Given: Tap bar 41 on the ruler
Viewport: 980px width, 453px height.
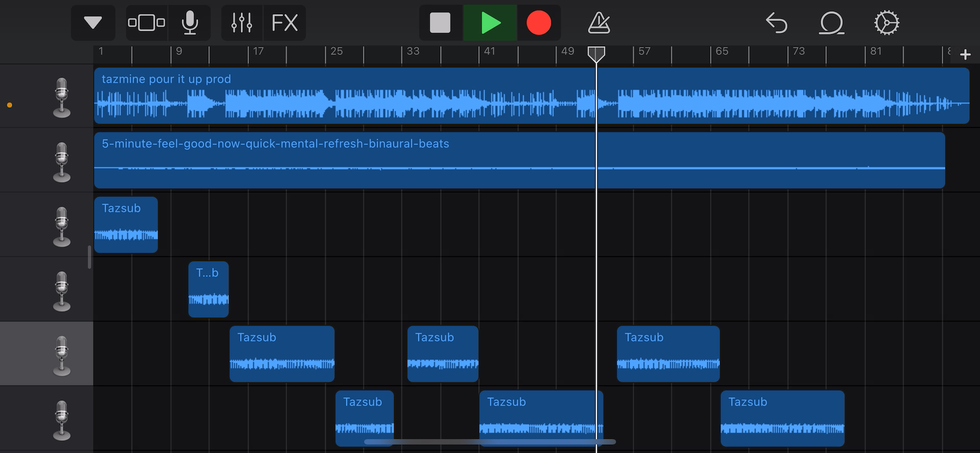Looking at the screenshot, I should point(489,51).
